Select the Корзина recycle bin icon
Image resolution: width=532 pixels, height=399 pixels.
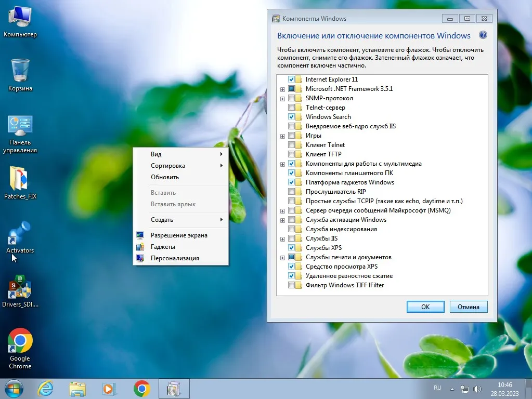[20, 75]
